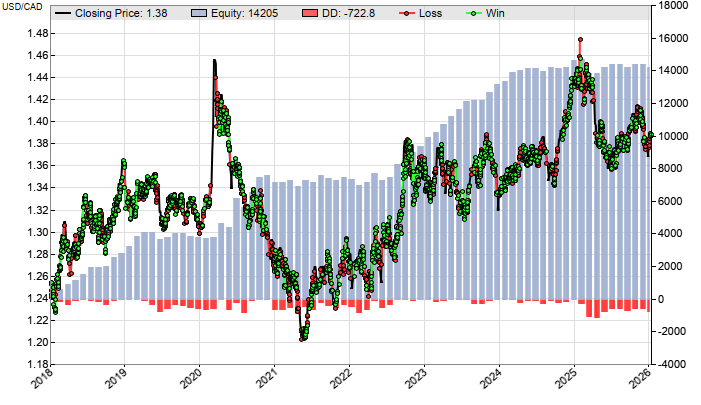Select the 2020 tick label on x-axis
The image size is (701, 405).
click(194, 382)
